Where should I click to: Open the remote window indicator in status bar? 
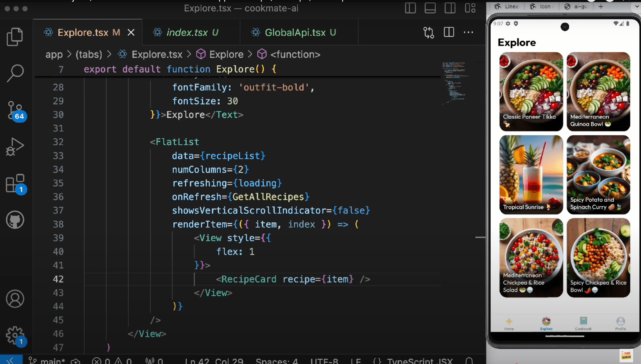coord(11,360)
